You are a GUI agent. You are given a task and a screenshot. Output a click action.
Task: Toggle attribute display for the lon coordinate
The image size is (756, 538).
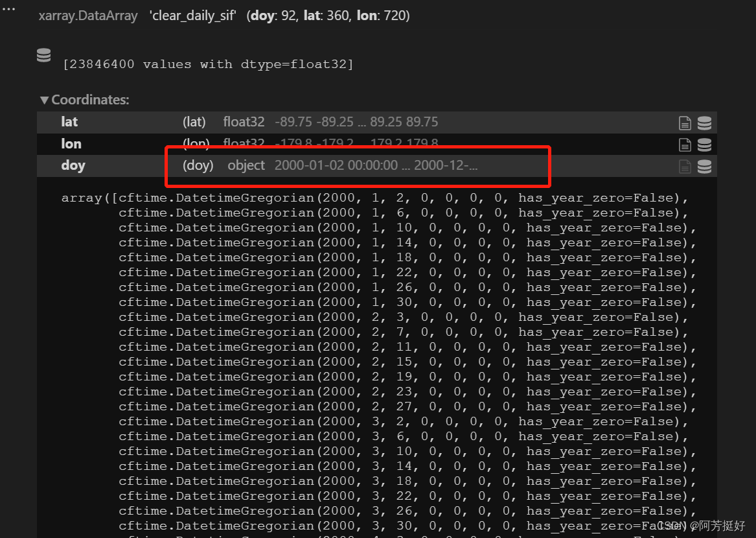[x=685, y=144]
